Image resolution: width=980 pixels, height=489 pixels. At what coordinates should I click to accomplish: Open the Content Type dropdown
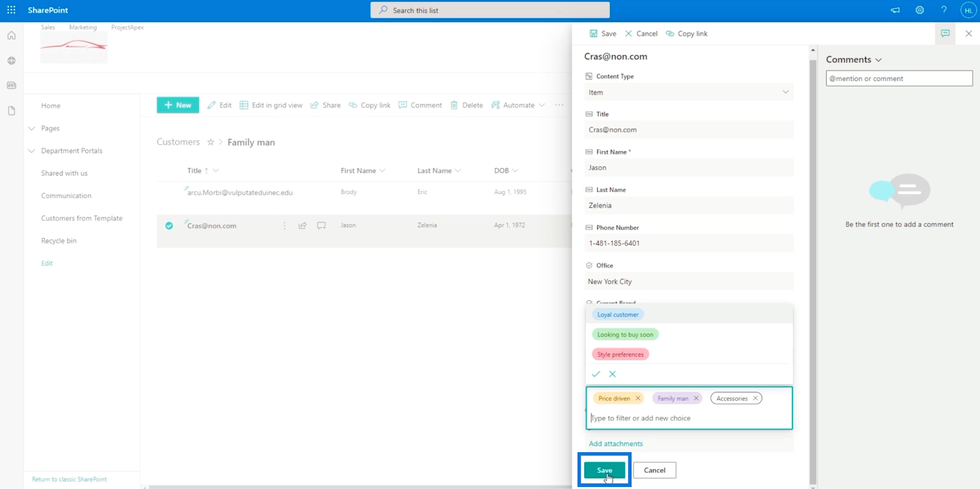(x=689, y=93)
